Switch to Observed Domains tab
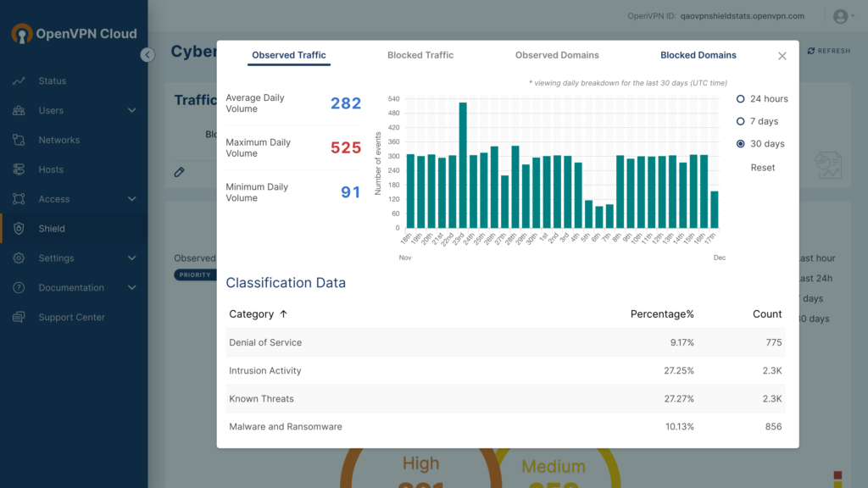The height and width of the screenshot is (488, 868). (x=557, y=55)
